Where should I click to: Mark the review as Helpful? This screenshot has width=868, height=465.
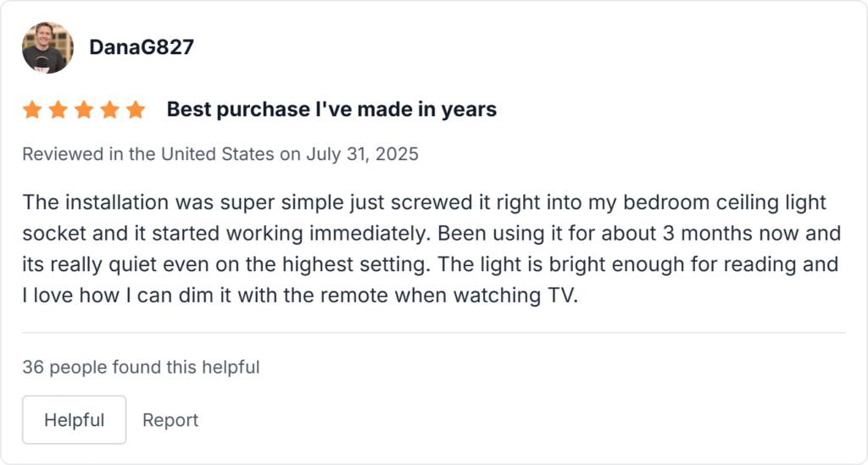[74, 420]
